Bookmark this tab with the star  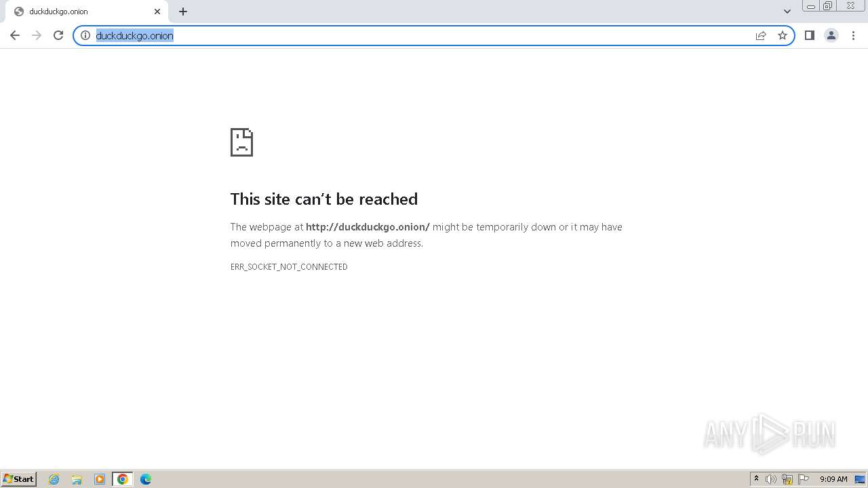pos(783,35)
